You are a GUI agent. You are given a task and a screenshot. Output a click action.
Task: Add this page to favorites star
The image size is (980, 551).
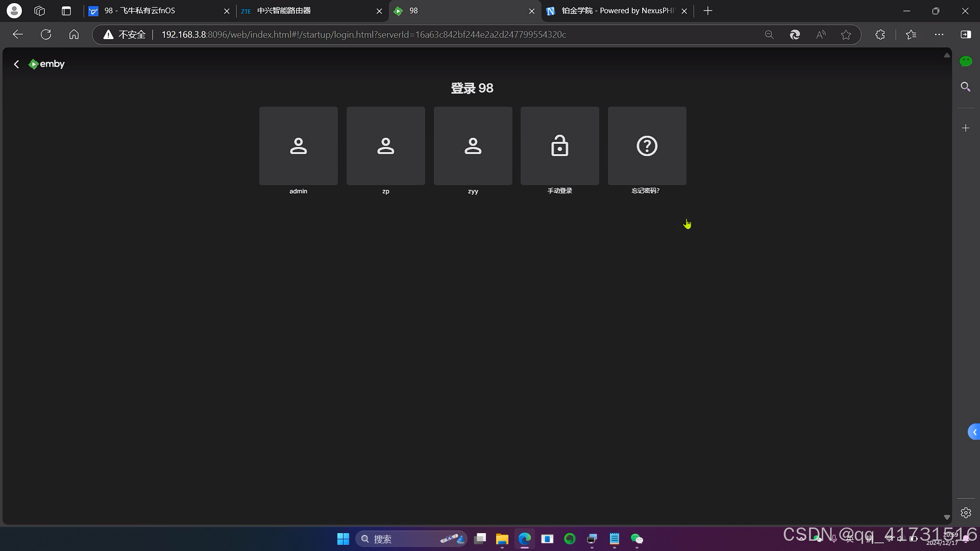coord(846,35)
